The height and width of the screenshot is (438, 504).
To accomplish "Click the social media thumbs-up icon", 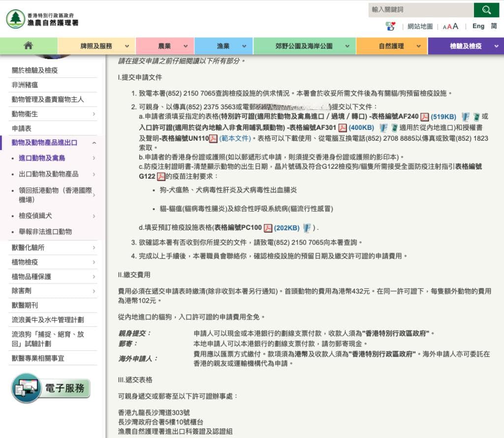I will 390,27.
